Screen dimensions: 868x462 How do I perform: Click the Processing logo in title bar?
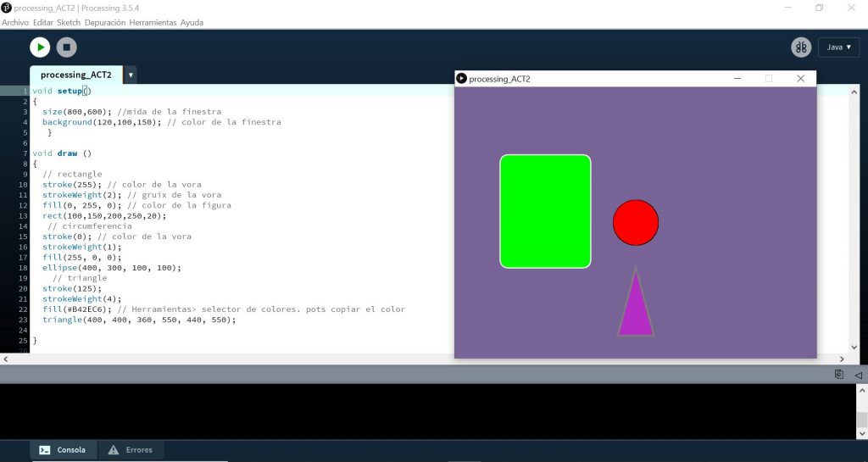pos(7,8)
